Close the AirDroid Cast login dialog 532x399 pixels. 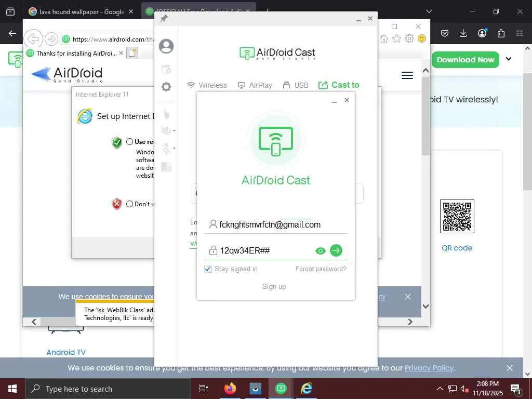[347, 100]
